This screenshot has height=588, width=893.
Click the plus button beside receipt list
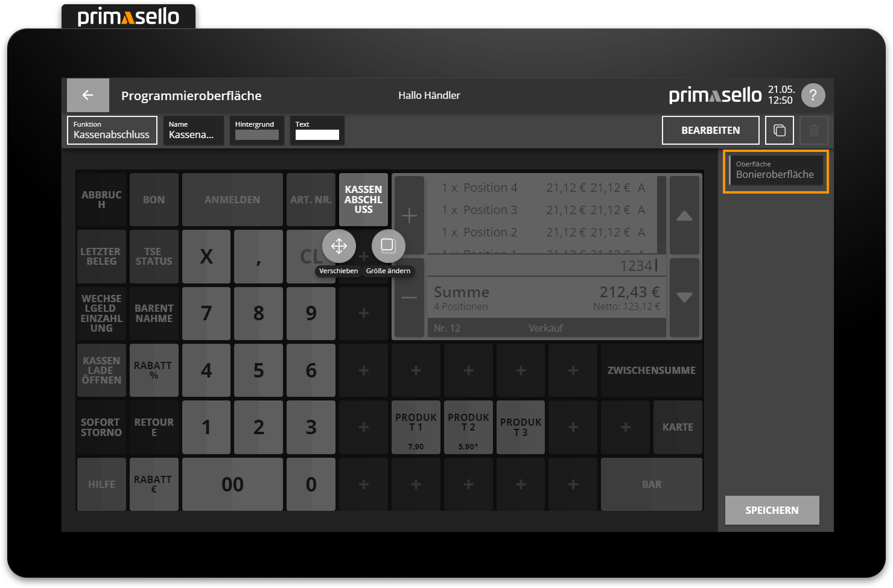pyautogui.click(x=409, y=215)
